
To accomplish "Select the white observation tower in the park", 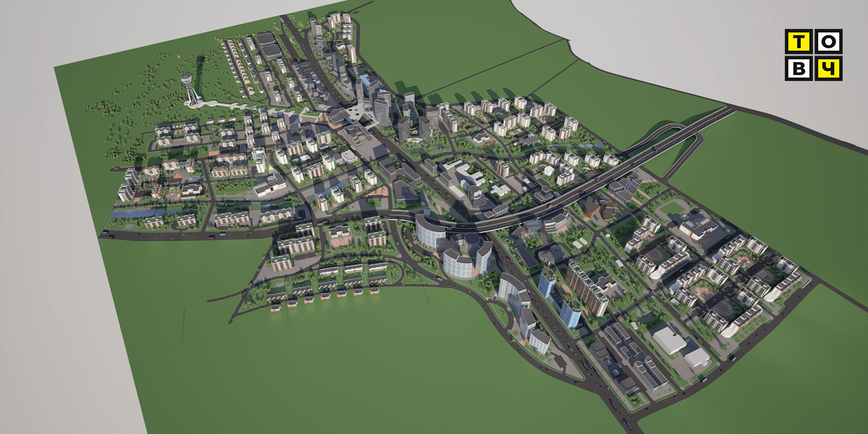I will point(188,90).
